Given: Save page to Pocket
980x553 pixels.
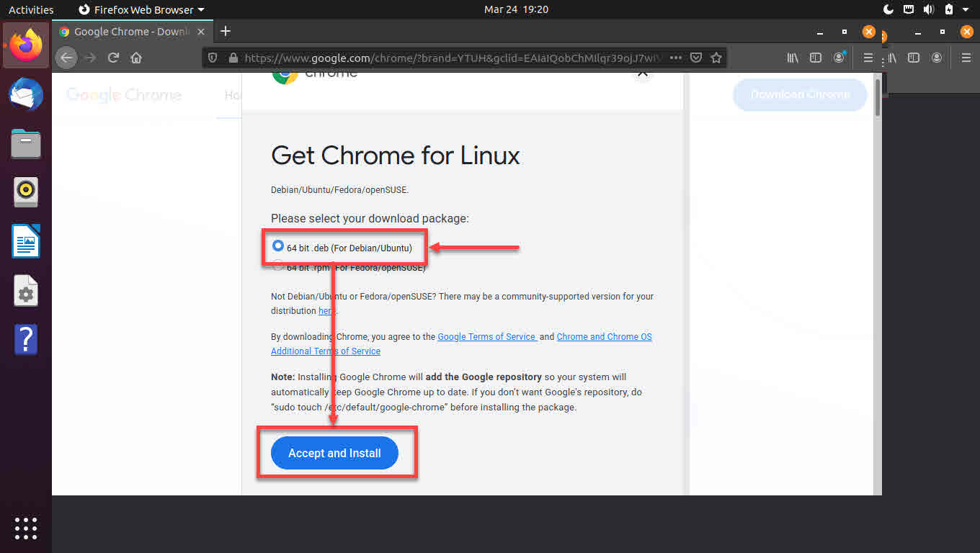Looking at the screenshot, I should tap(696, 58).
